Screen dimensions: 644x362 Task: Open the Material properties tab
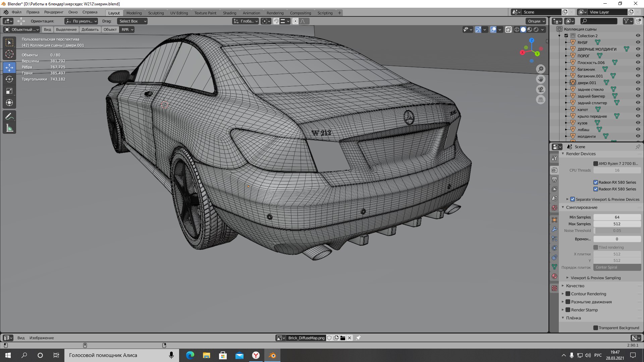click(554, 276)
